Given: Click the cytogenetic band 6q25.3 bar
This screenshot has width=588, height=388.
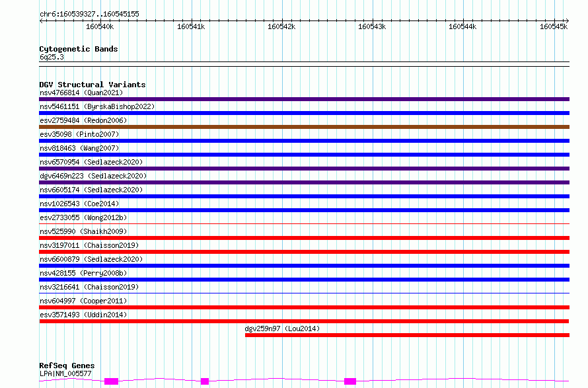Looking at the screenshot, I should [x=304, y=64].
